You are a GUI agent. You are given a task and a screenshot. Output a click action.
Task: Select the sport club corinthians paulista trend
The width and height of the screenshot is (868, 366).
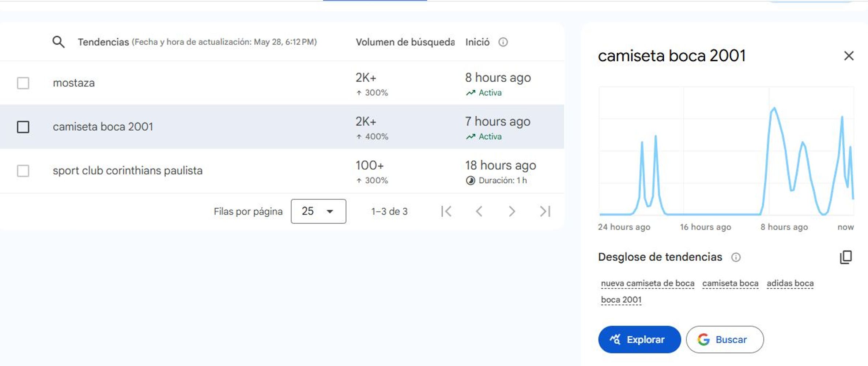[128, 171]
